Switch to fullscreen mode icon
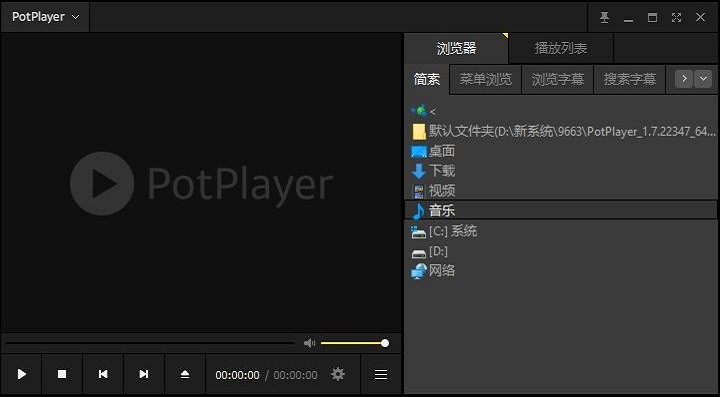Image resolution: width=720 pixels, height=397 pixels. coord(676,17)
